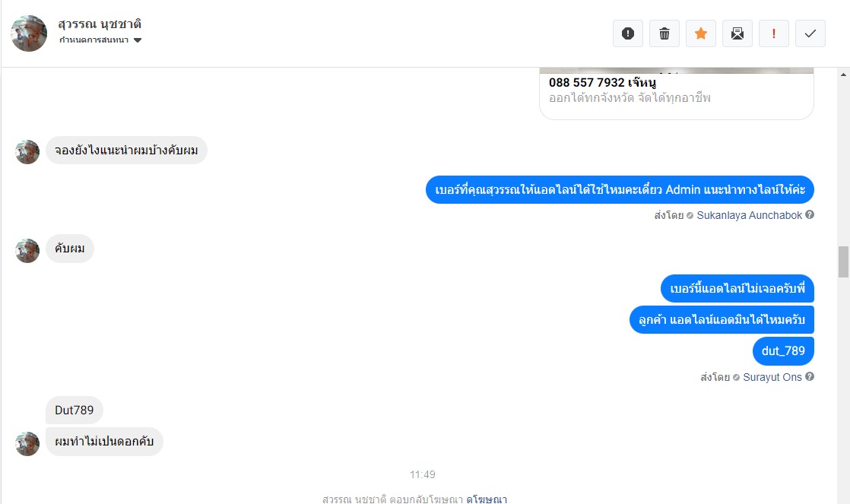Viewport: 850px width, 504px height.
Task: Open the ดูโฆษณา link at bottom
Action: [487, 499]
